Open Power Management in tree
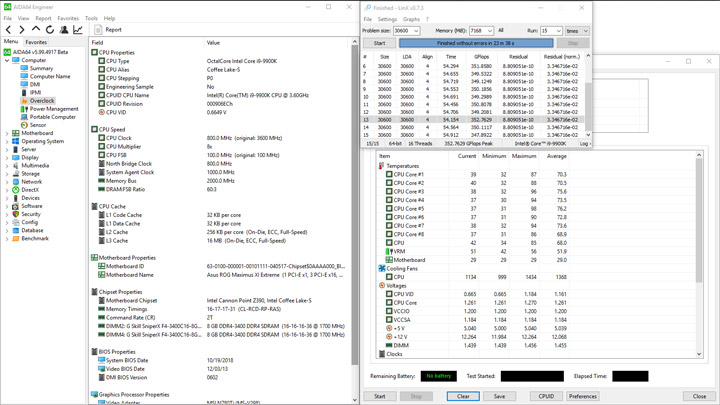Image resolution: width=720 pixels, height=405 pixels. (x=54, y=109)
